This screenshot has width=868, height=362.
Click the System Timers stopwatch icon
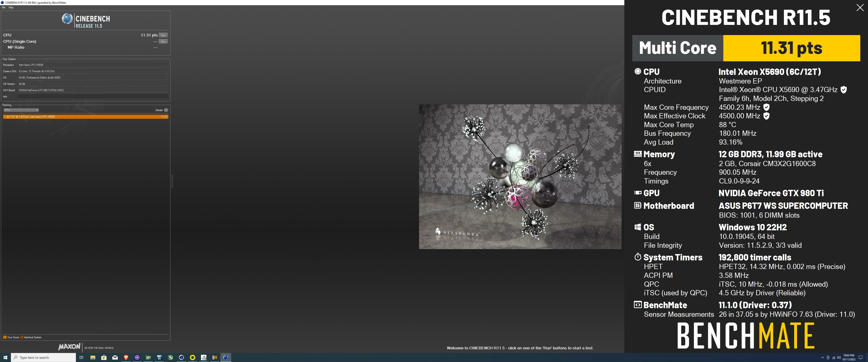[x=637, y=257]
